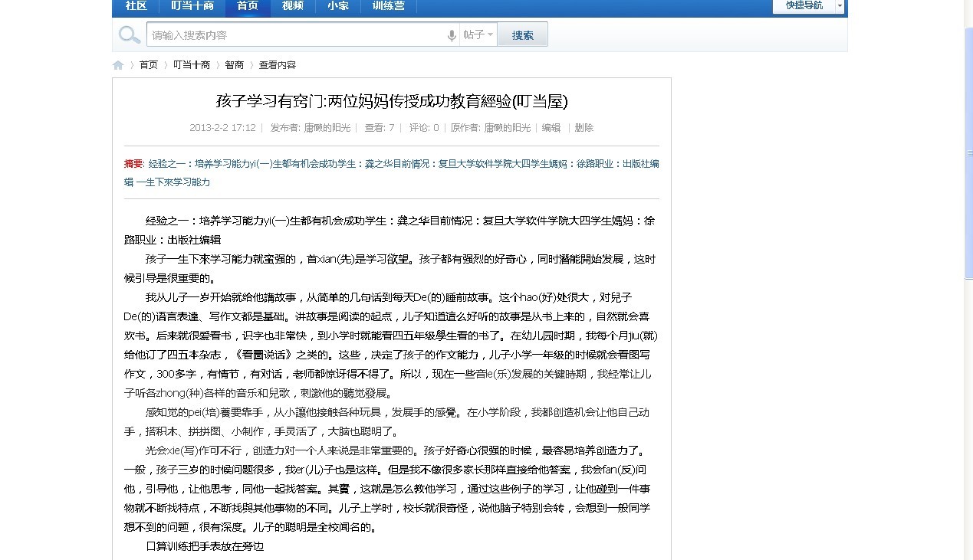This screenshot has width=973, height=560.
Task: Open the 叮当十商 nav tab
Action: click(192, 6)
